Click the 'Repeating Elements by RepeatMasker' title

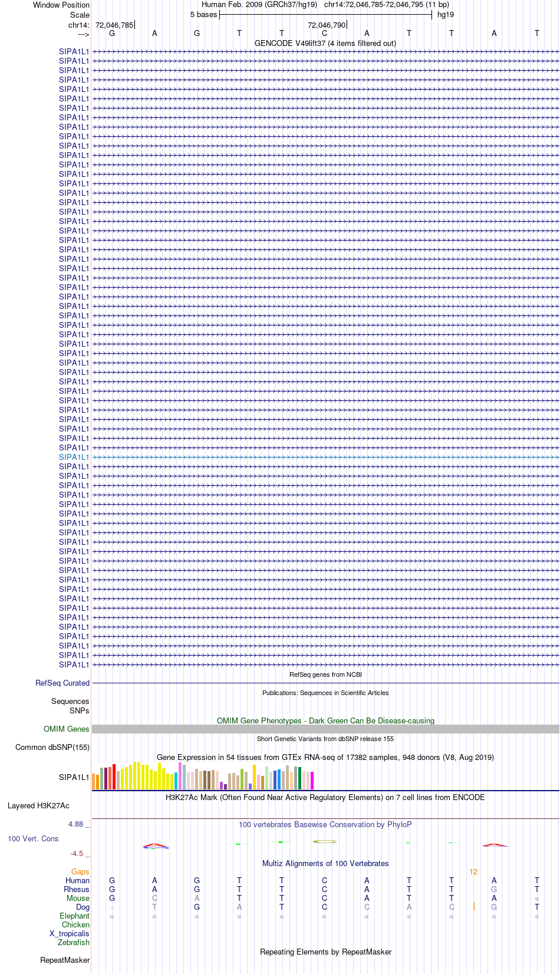[325, 952]
